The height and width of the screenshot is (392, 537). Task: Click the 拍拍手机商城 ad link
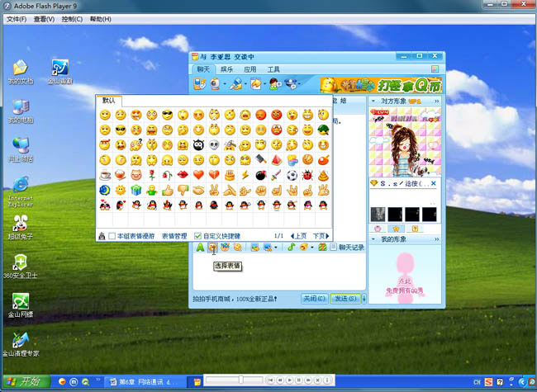[235, 299]
